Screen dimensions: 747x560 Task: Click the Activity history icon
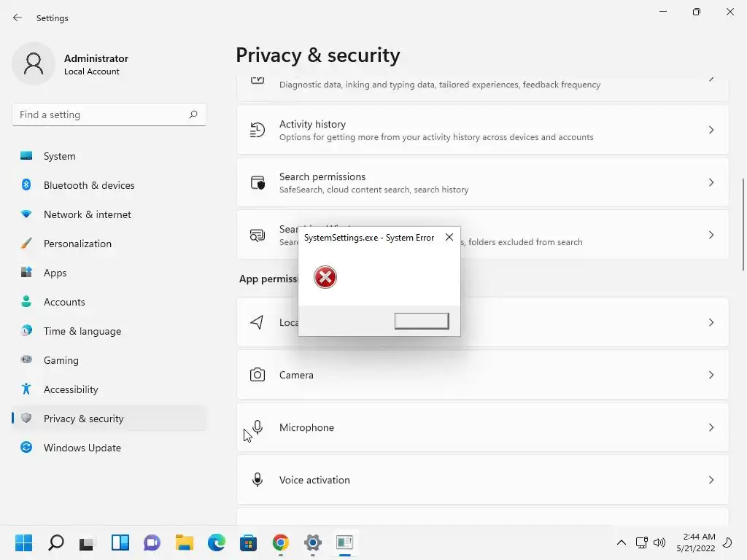pyautogui.click(x=258, y=130)
